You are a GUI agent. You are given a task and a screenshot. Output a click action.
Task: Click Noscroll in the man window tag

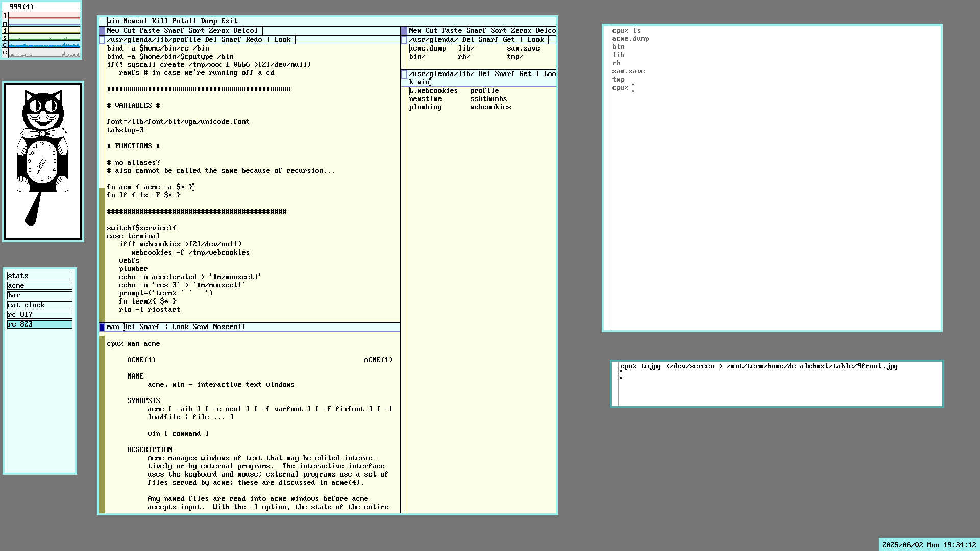coord(229,327)
